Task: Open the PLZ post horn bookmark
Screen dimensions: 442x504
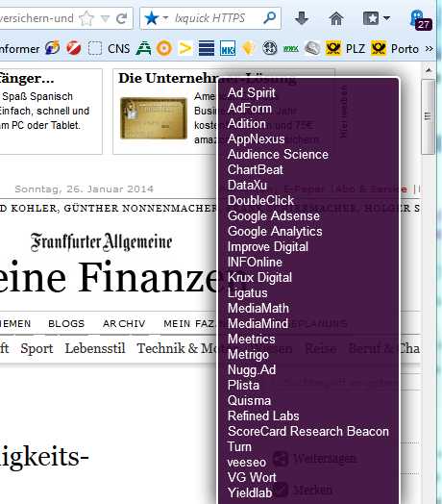Action: tap(345, 48)
